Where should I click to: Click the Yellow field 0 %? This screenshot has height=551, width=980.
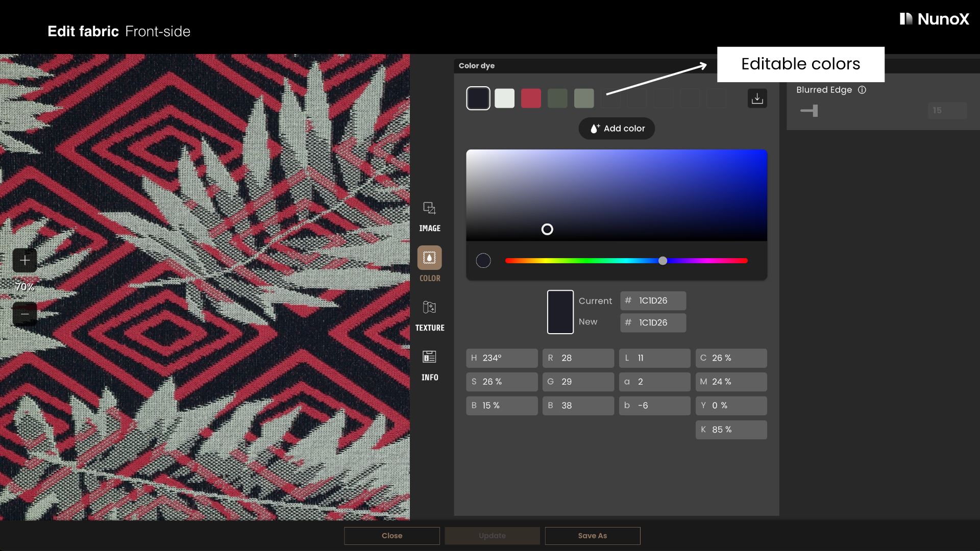coord(731,406)
